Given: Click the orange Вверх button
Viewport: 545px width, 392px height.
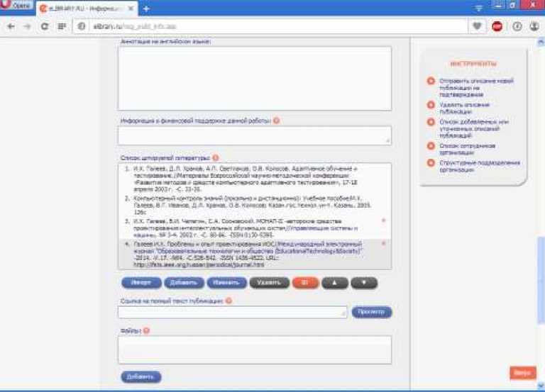Looking at the screenshot, I should pyautogui.click(x=523, y=373).
